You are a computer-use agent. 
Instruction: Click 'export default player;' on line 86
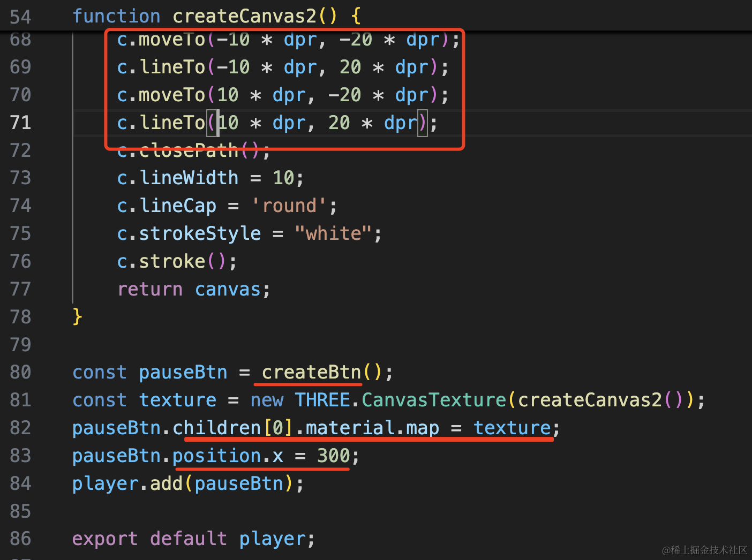(x=193, y=539)
